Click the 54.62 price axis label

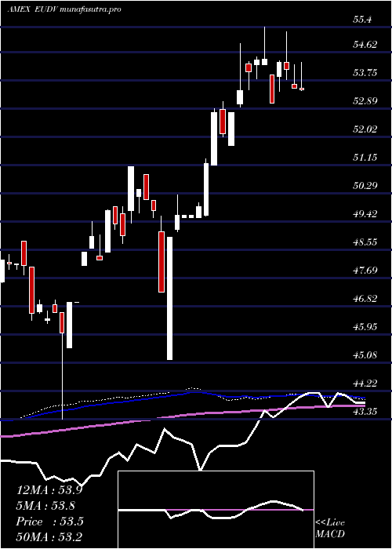365,45
